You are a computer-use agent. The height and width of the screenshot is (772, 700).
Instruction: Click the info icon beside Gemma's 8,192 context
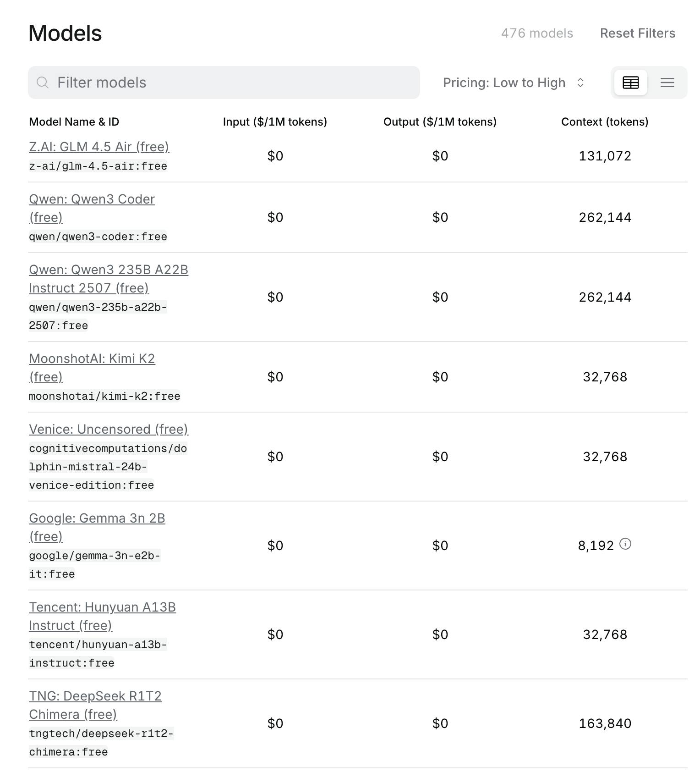(x=626, y=545)
